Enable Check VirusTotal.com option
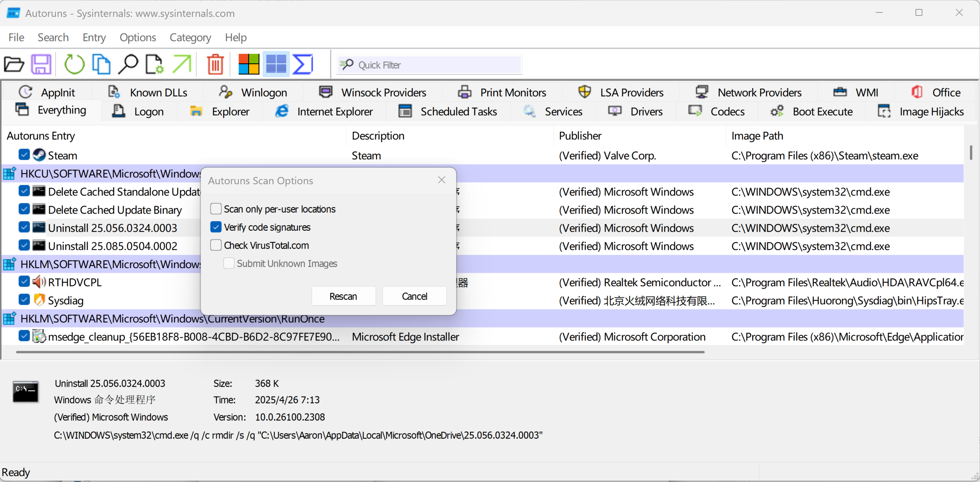 click(x=216, y=245)
